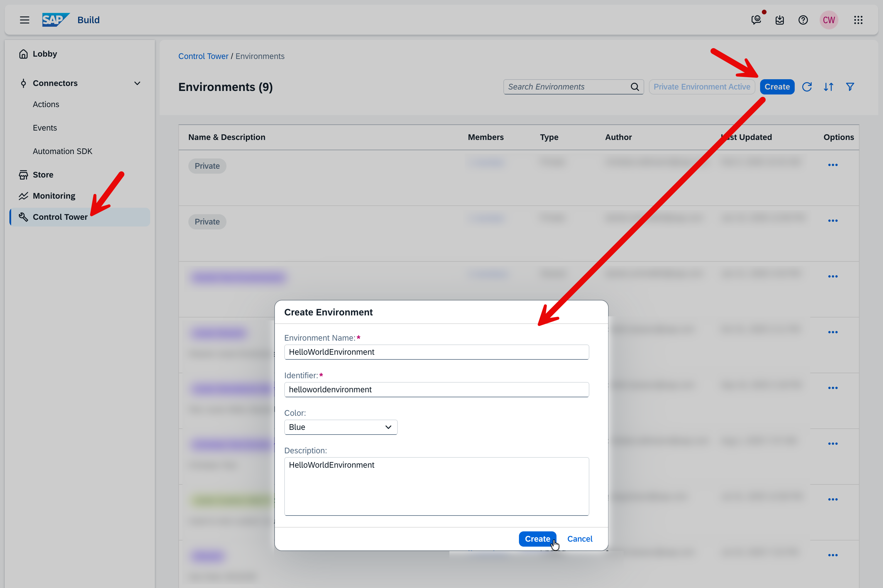Open the help question mark icon
883x588 pixels.
803,20
